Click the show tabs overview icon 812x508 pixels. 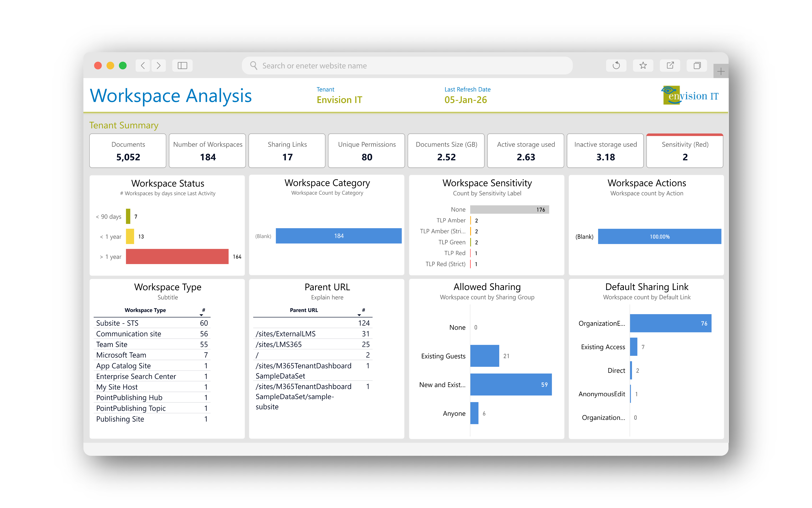697,65
